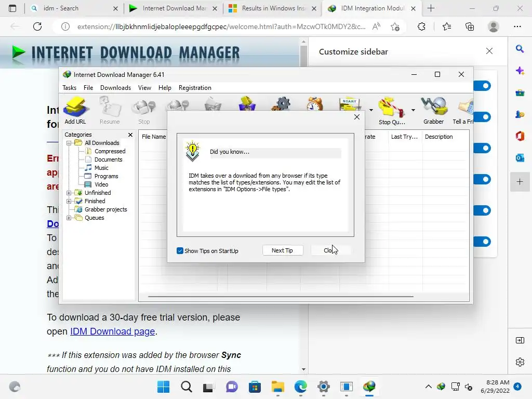Open the Registration menu
The height and width of the screenshot is (399, 532).
tap(195, 87)
